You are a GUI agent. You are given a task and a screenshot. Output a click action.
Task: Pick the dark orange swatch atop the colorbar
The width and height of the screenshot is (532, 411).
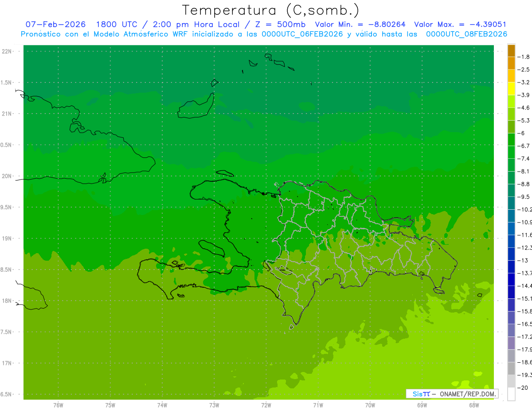point(511,51)
